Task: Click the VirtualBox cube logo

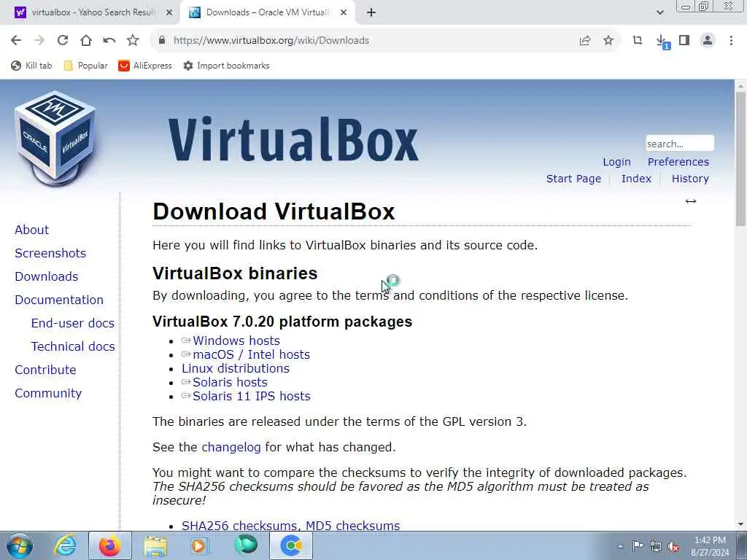Action: [55, 138]
